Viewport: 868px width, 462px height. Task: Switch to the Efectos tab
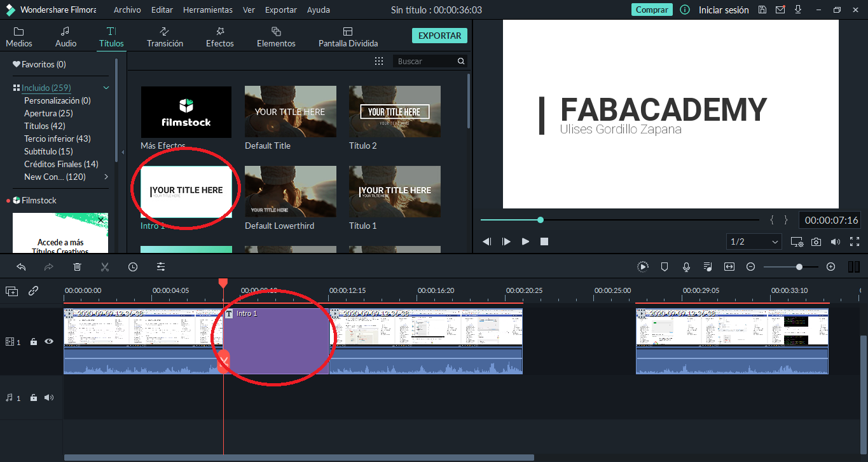[x=220, y=37]
